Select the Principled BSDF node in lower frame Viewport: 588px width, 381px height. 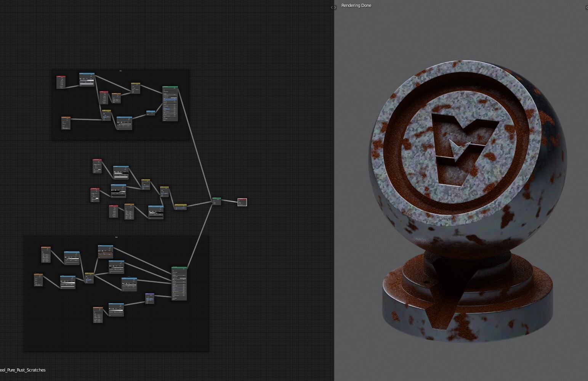point(179,284)
